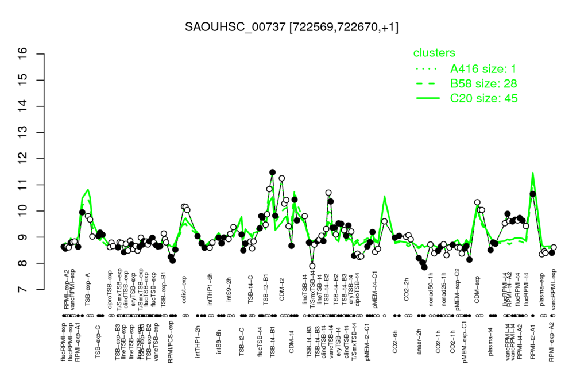The image size is (588, 368).
Task: Click the filled data point at RPMI-t2-A1 peak
Action: [532, 194]
